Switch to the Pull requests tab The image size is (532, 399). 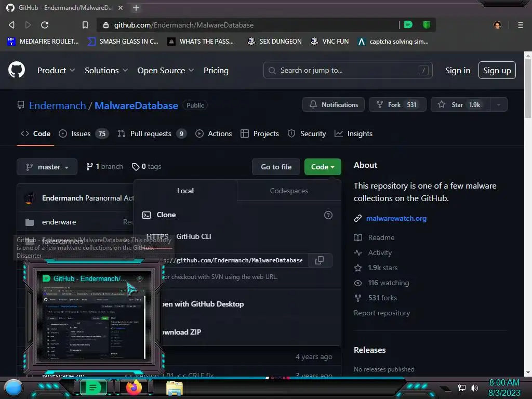(x=152, y=134)
